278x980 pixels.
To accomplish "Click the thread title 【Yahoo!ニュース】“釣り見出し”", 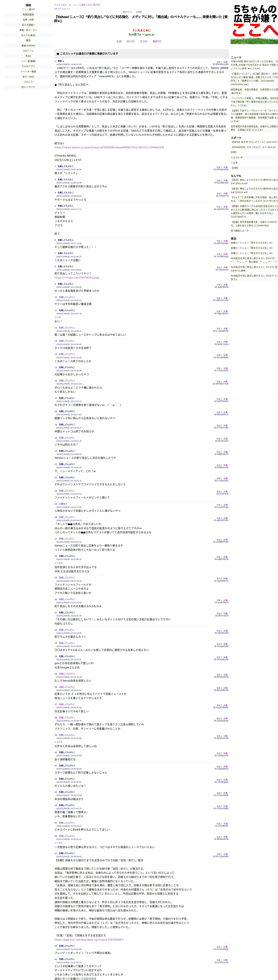I will (141, 19).
